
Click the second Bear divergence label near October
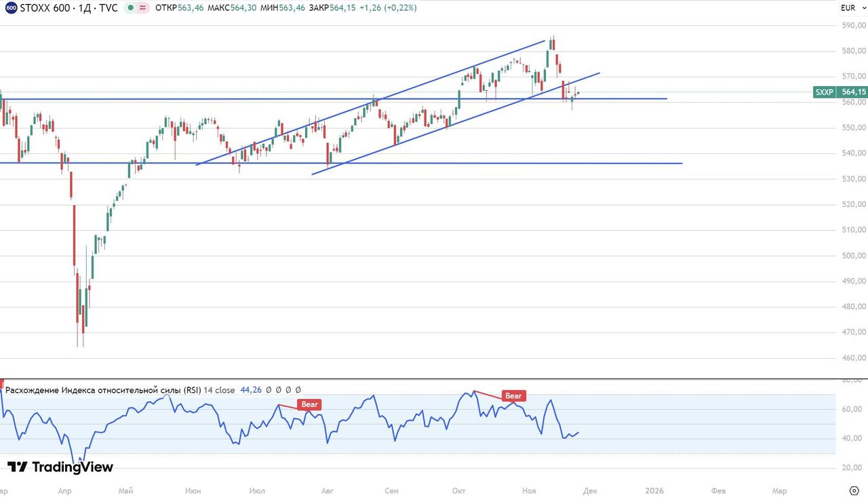click(x=513, y=396)
